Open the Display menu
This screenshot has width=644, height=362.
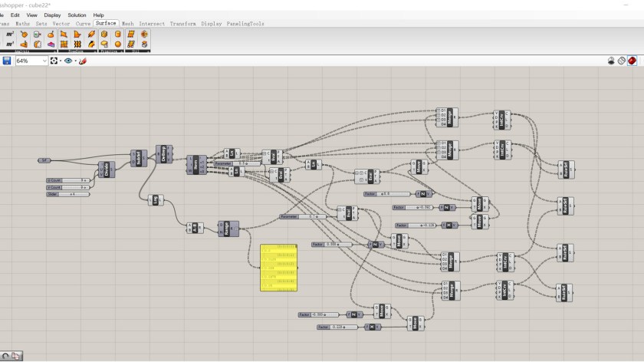[52, 15]
